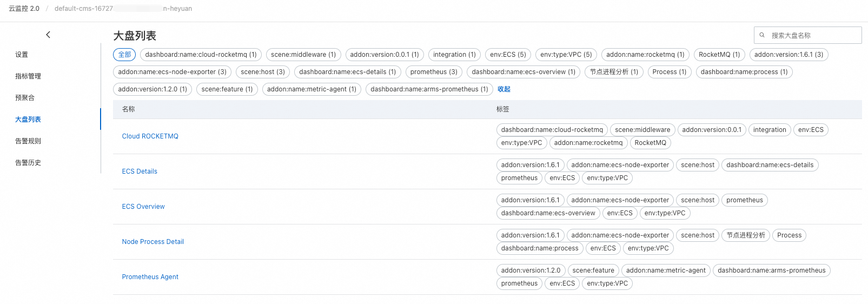Collapse the sidebar with the back chevron

coord(48,35)
